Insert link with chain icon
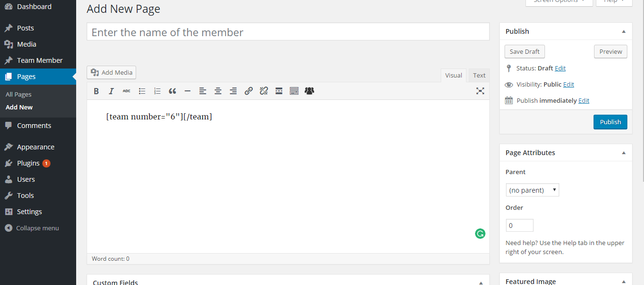This screenshot has height=285, width=644. click(x=248, y=91)
